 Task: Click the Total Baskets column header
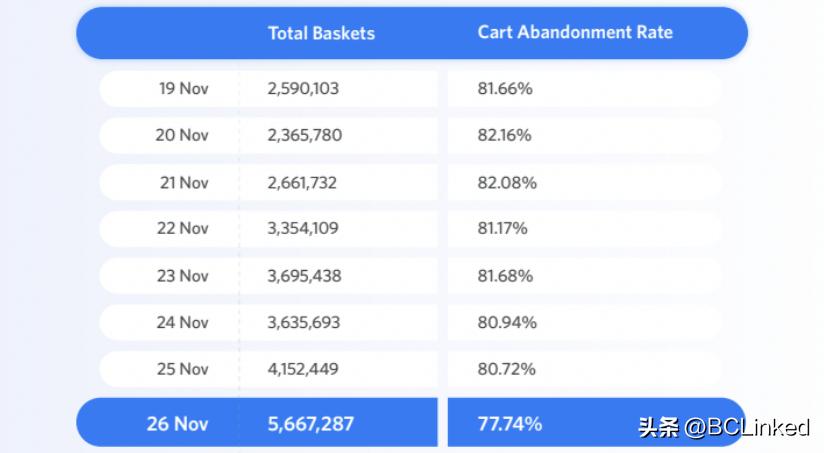point(321,33)
